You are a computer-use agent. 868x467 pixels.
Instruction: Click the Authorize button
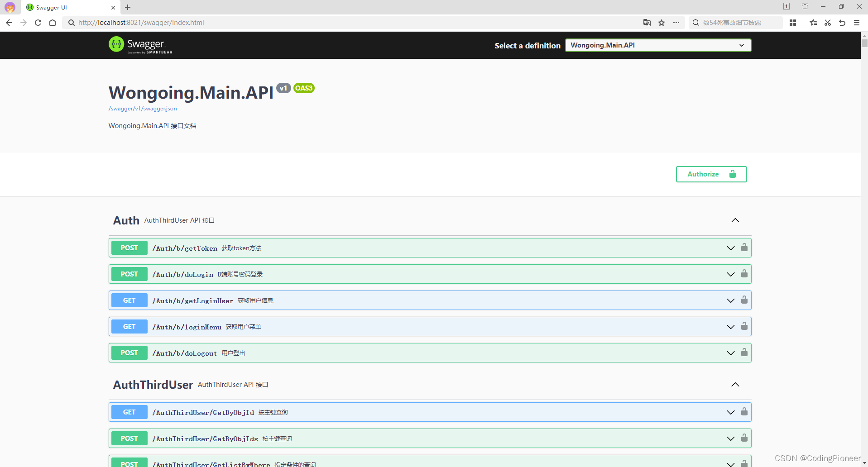coord(711,174)
